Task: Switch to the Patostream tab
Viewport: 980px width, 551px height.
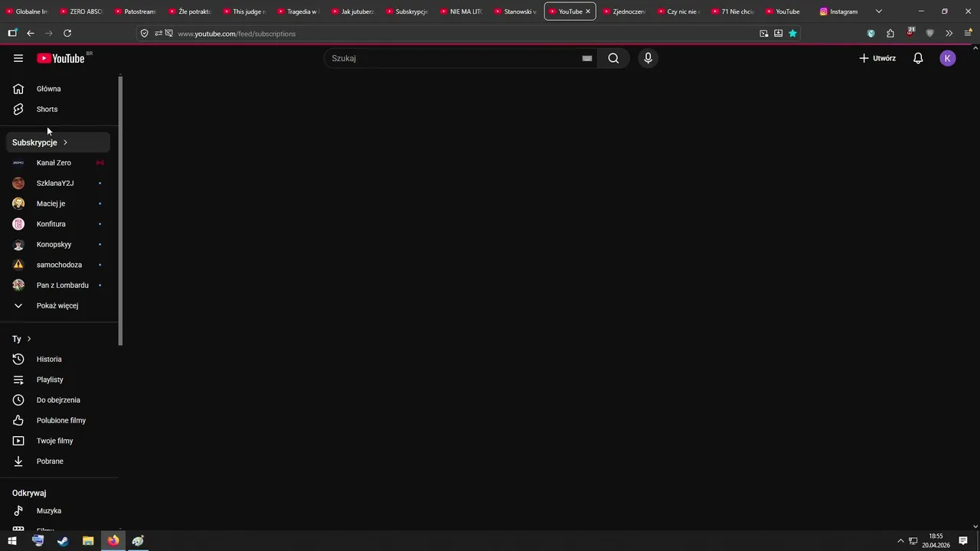Action: 136,11
